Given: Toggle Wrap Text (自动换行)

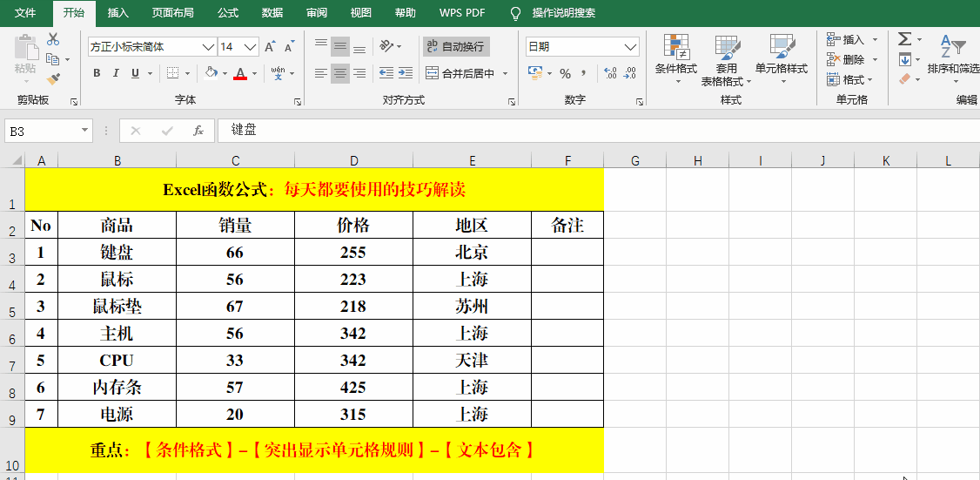Looking at the screenshot, I should [456, 46].
